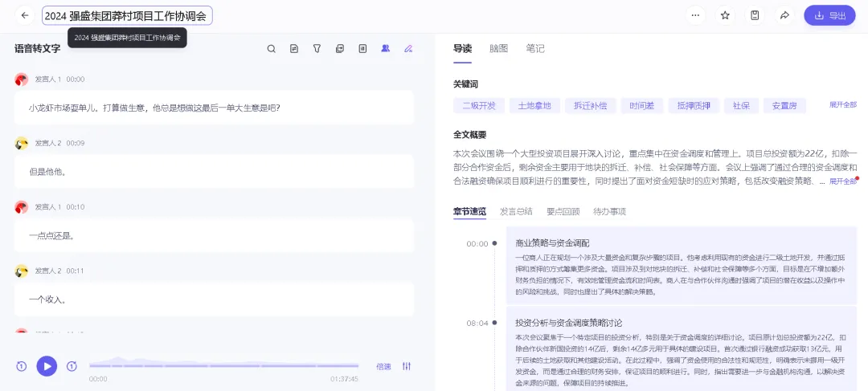Viewport: 868px width, 391px height.
Task: Click 发言人 2 avatar at 00:11
Action: (x=22, y=271)
